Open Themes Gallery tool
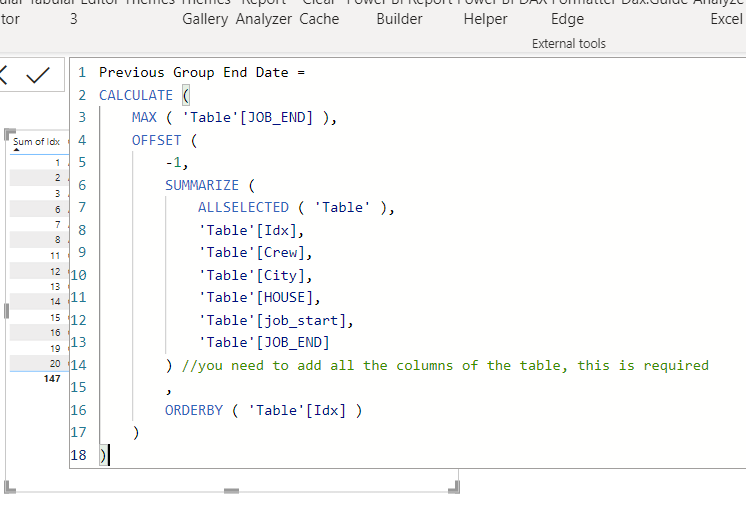The height and width of the screenshot is (510, 746). coord(205,12)
